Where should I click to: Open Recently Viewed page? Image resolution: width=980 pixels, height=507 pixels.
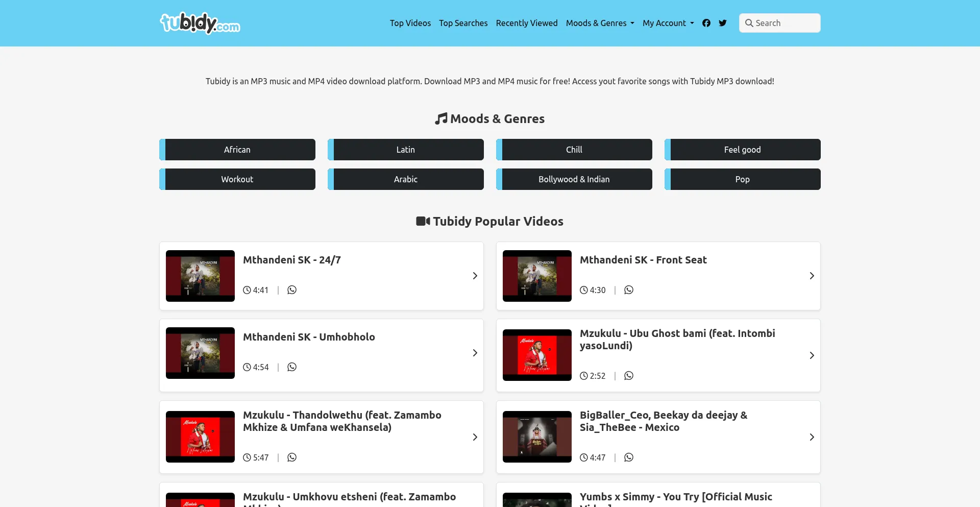[527, 23]
